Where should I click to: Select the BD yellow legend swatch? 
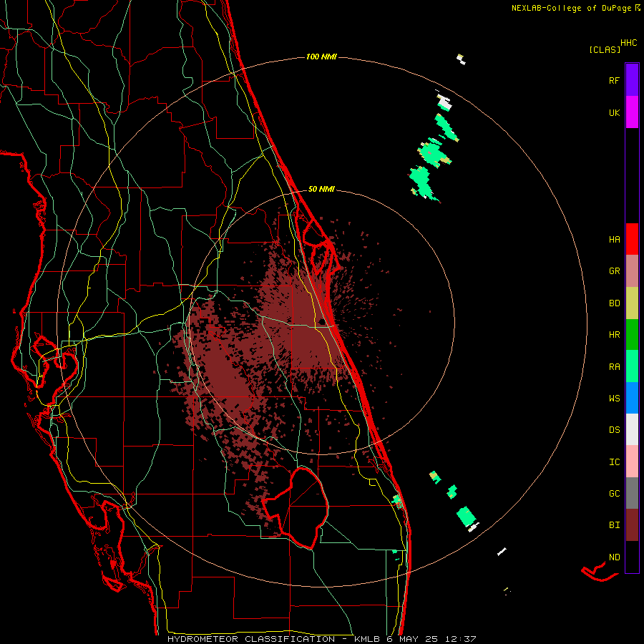[x=632, y=303]
